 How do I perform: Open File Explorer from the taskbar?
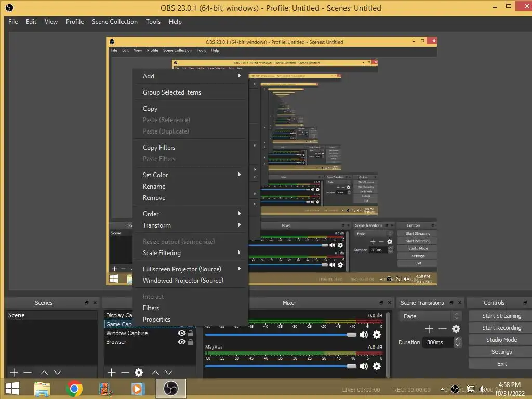click(x=42, y=389)
